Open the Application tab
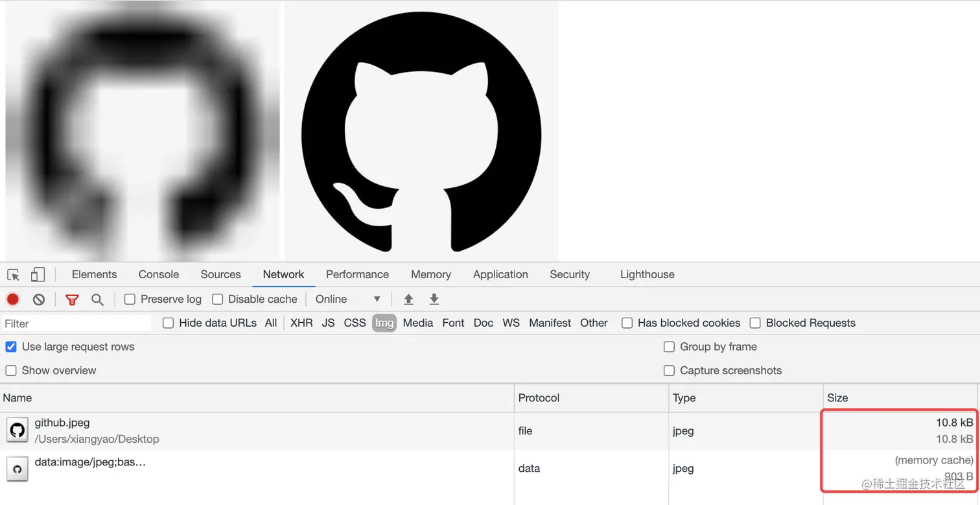 [500, 274]
